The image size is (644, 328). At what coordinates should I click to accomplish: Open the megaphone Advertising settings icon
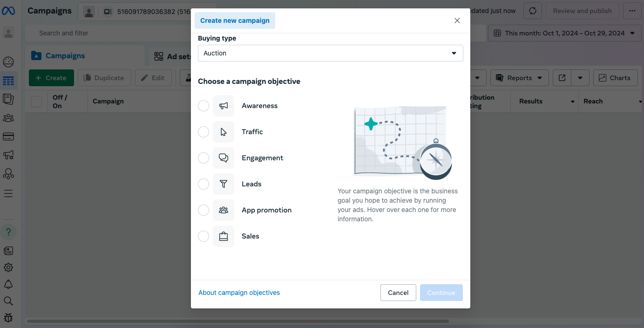[x=8, y=155]
